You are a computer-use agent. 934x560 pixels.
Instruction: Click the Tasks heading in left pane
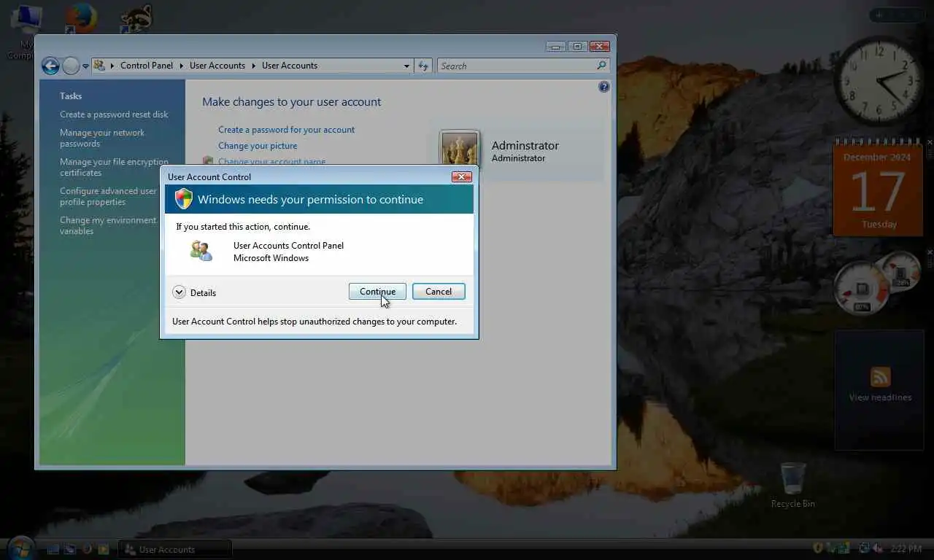(71, 96)
